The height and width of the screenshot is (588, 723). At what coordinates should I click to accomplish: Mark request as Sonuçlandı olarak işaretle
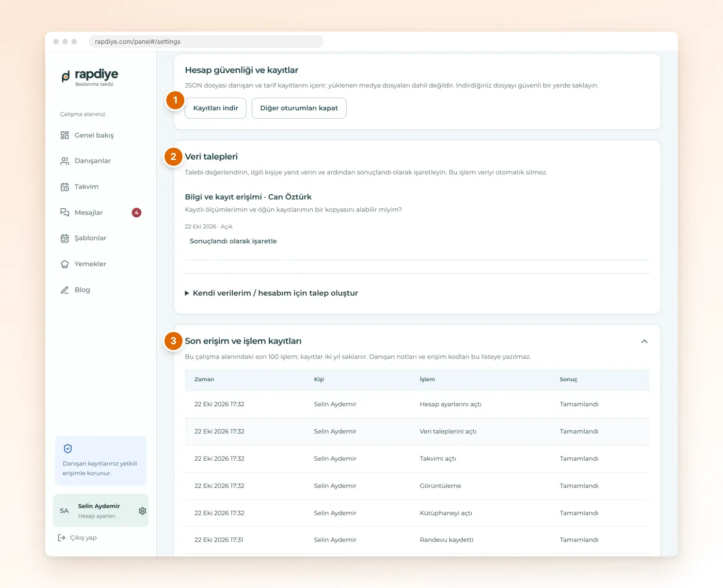(x=233, y=241)
